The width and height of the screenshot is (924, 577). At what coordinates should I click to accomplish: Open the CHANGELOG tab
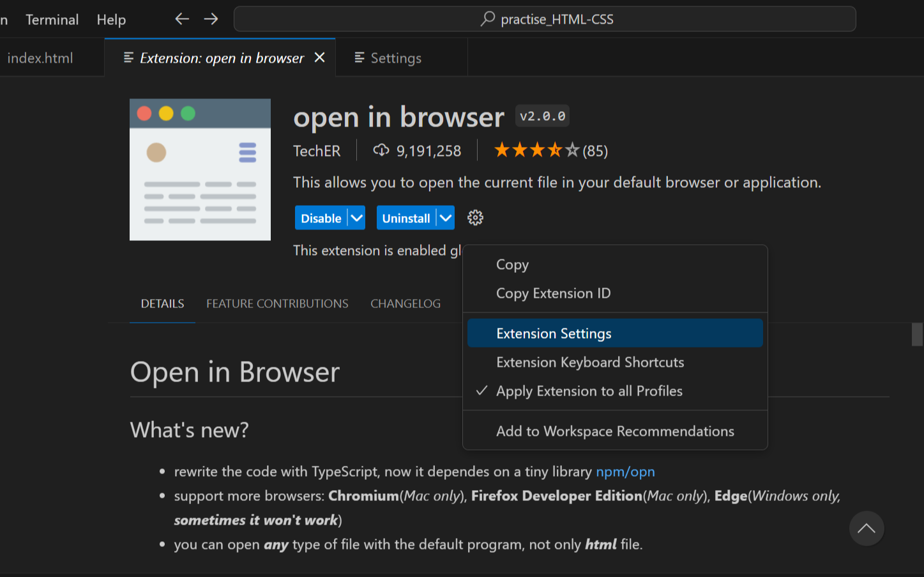tap(405, 304)
